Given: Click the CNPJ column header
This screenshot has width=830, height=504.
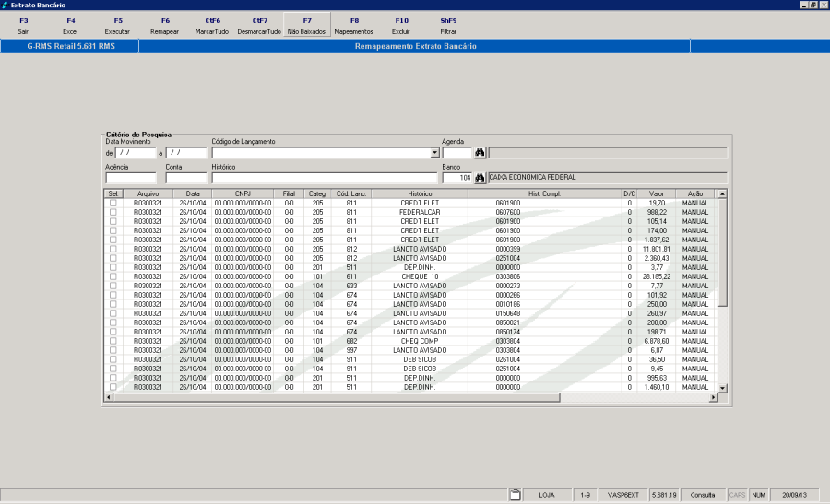Looking at the screenshot, I should click(243, 194).
